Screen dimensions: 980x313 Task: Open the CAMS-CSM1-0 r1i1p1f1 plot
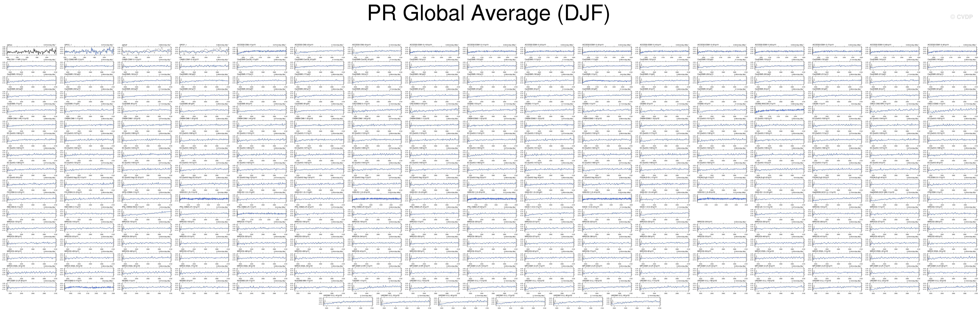[147, 66]
